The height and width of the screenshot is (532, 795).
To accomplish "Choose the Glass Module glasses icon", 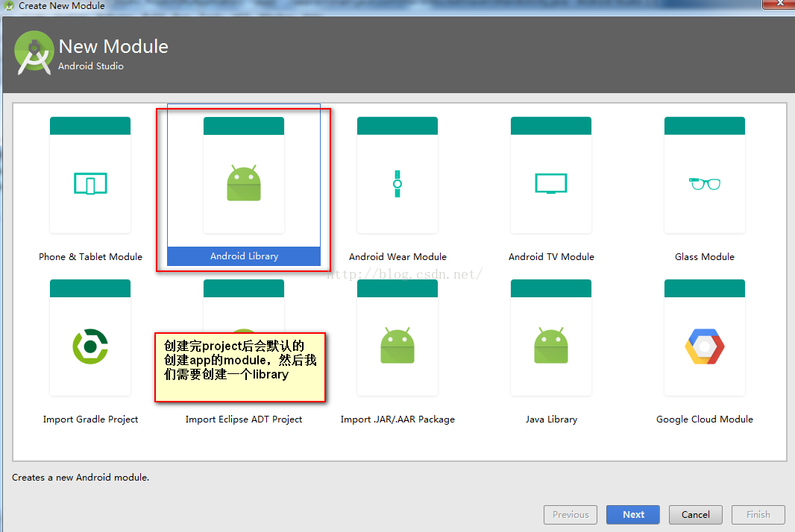I will coord(705,183).
